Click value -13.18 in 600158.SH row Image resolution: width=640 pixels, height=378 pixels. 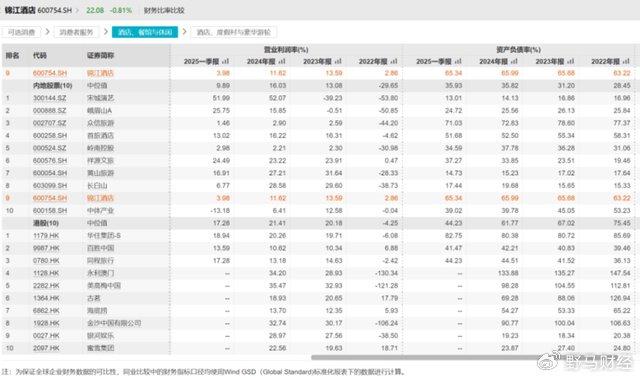(x=220, y=211)
